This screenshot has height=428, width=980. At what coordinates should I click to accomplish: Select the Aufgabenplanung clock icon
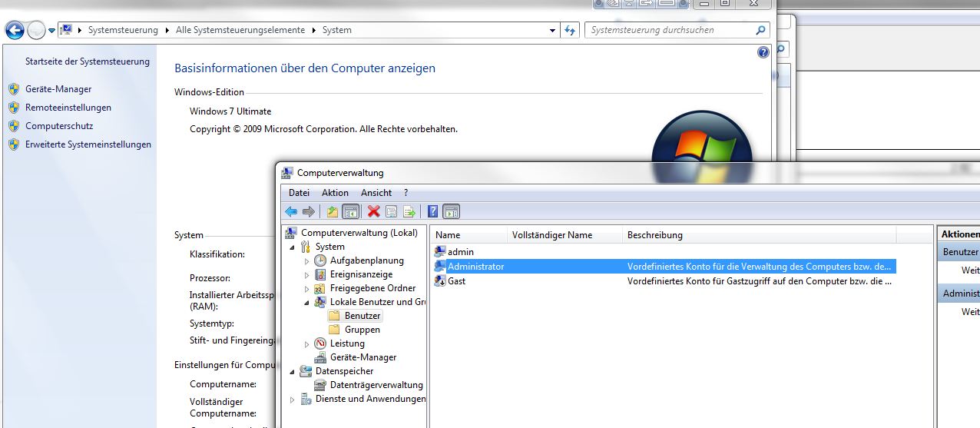coord(320,260)
